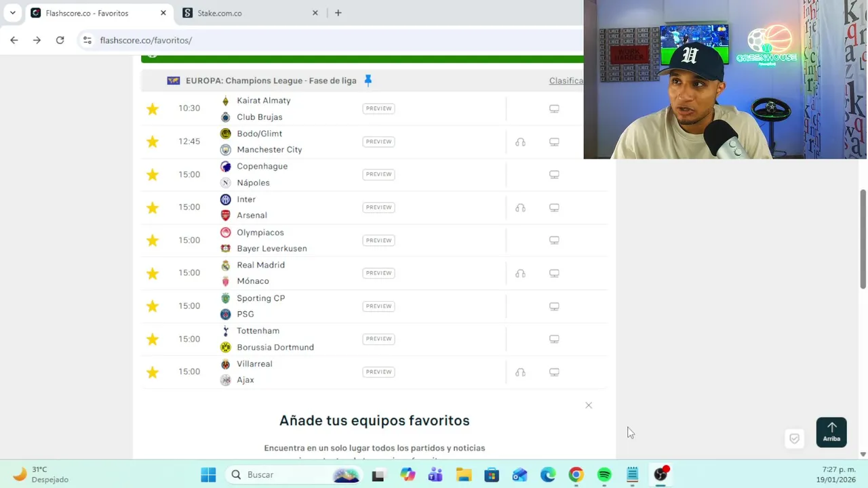
Task: Click TV broadcast icon for Olympiacos match
Action: 554,241
